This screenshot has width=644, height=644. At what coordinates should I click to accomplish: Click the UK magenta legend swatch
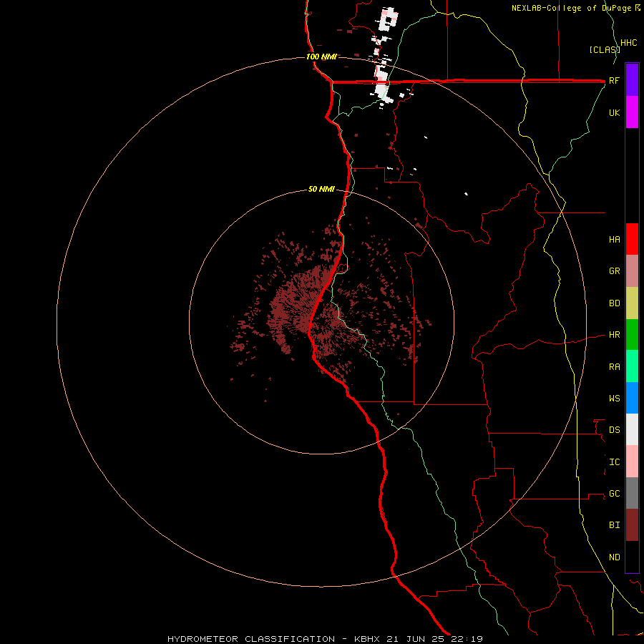click(632, 112)
